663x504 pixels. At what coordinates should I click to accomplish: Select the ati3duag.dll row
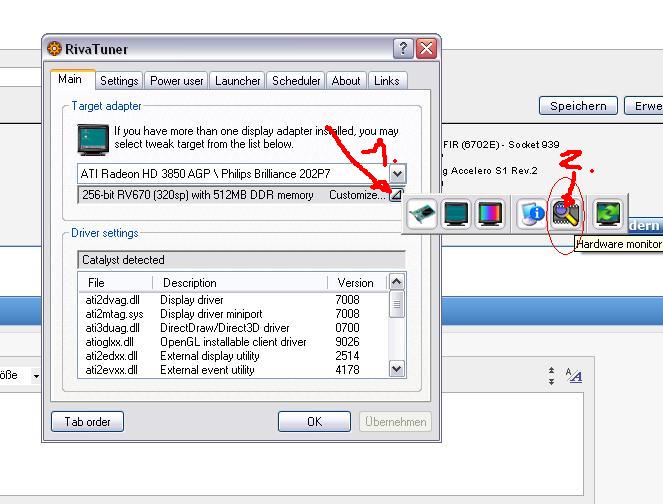[x=233, y=328]
